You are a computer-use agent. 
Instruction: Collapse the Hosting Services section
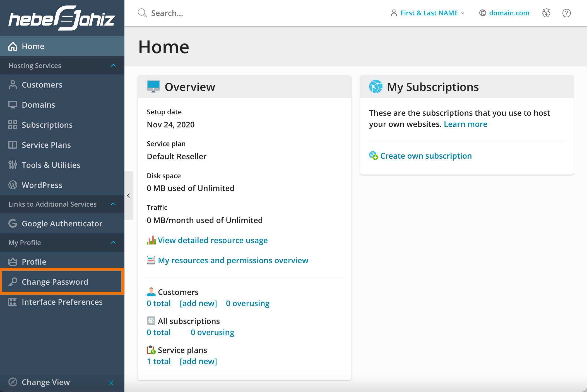[113, 66]
